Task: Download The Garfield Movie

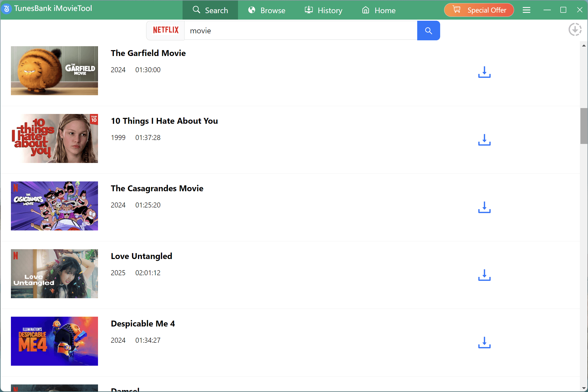Action: [484, 72]
